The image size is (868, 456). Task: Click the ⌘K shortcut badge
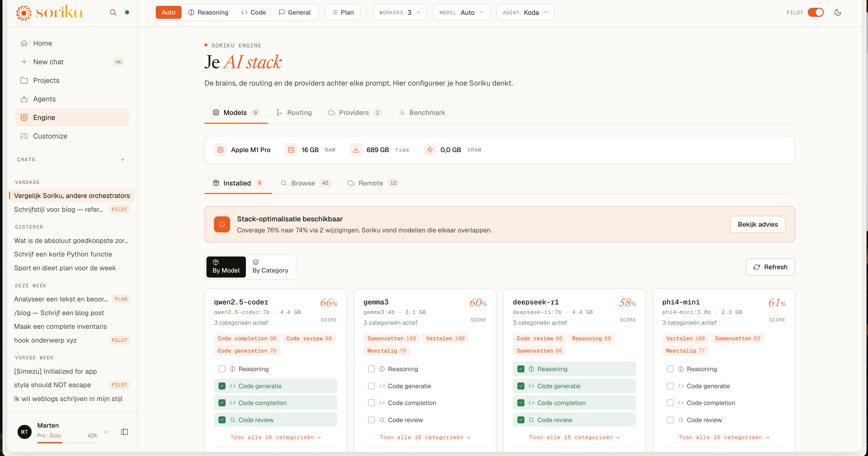(x=118, y=62)
